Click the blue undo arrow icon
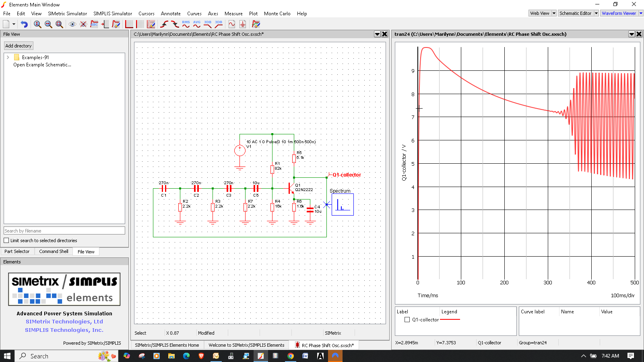The width and height of the screenshot is (644, 362). click(x=24, y=24)
